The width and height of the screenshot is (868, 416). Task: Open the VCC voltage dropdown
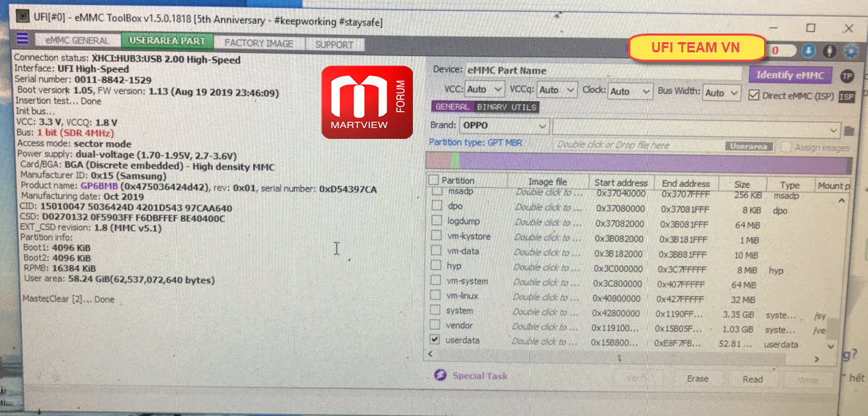pyautogui.click(x=484, y=89)
